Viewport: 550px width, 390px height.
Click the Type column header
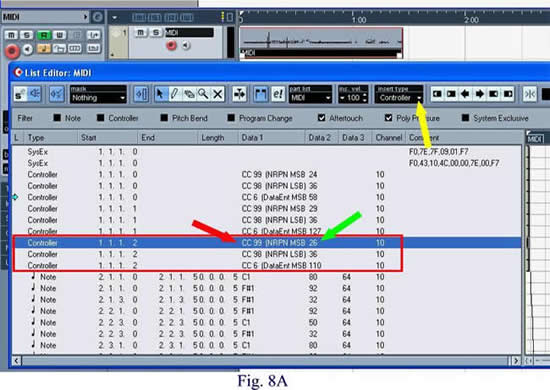(x=51, y=137)
